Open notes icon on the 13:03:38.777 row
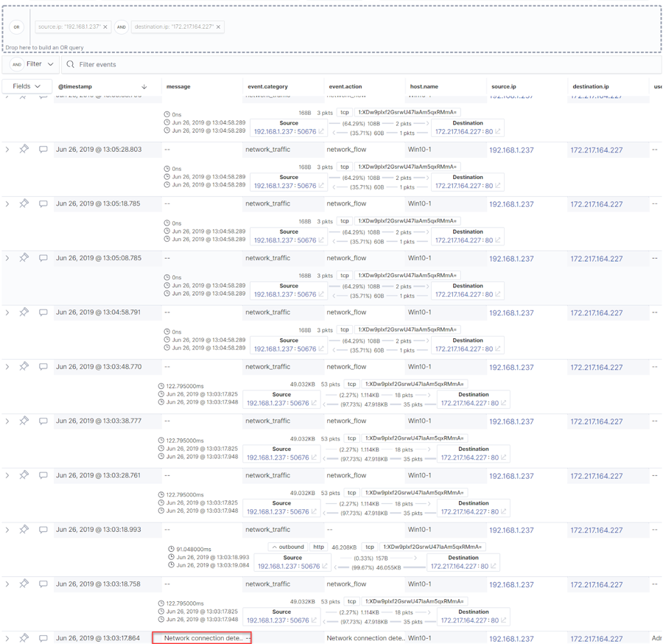 pos(43,421)
